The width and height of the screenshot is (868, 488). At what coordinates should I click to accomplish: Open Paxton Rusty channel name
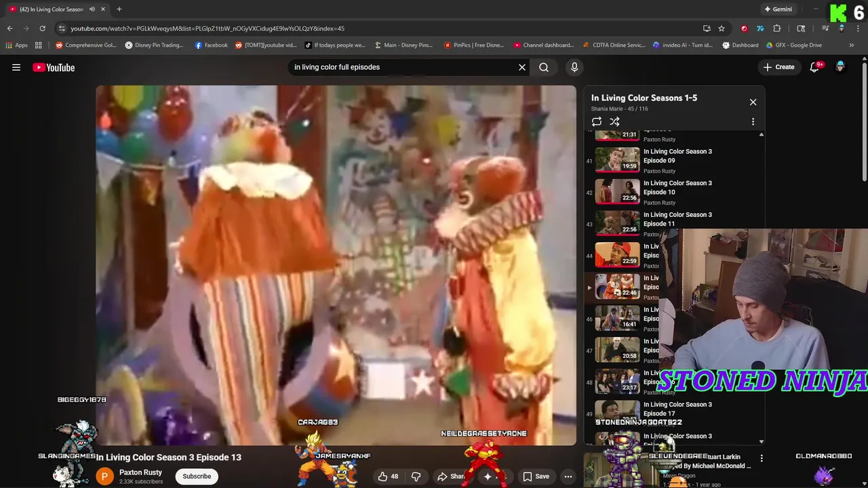(140, 472)
